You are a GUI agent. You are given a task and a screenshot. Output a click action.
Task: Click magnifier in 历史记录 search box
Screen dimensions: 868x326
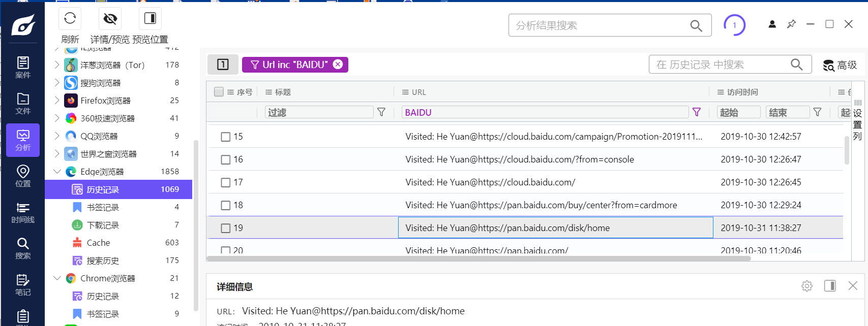tap(797, 64)
